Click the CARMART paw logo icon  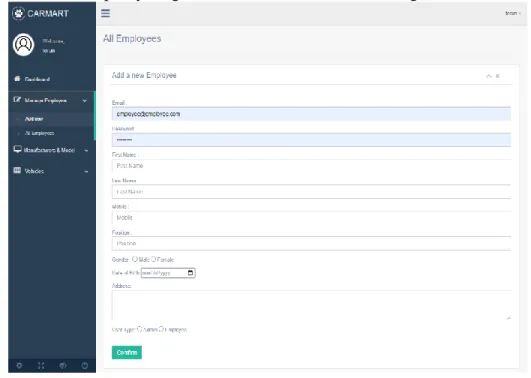point(19,14)
